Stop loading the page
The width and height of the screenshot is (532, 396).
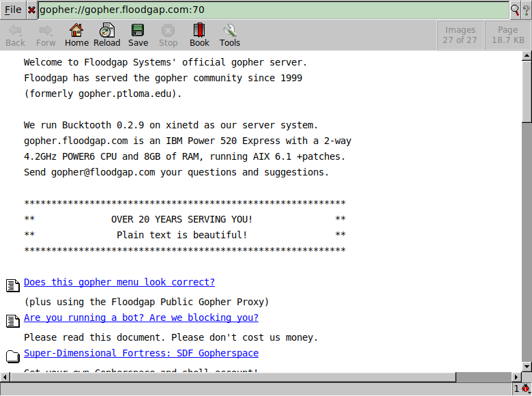click(168, 36)
